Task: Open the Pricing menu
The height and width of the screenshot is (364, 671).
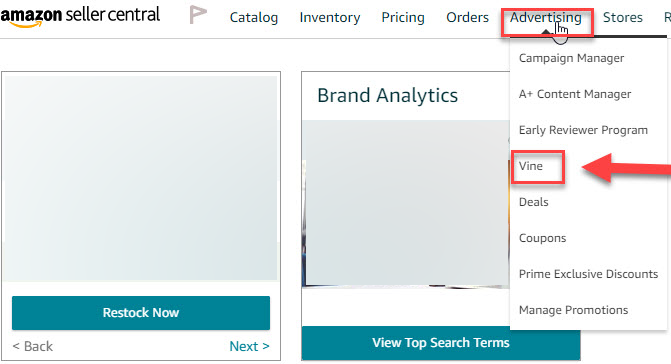Action: [403, 18]
